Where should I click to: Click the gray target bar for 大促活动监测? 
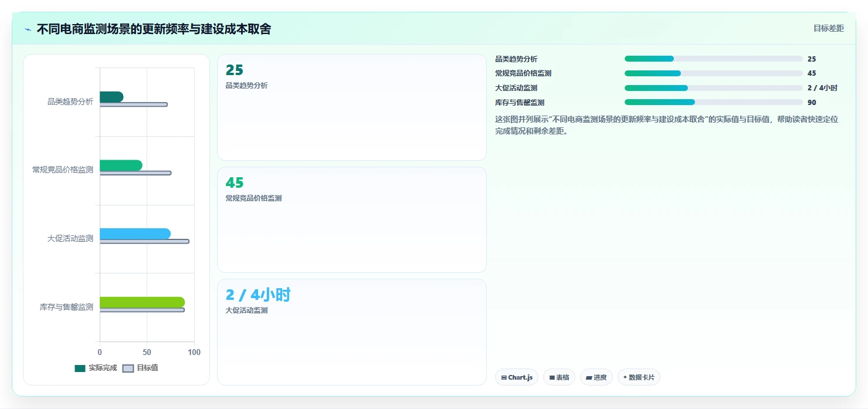click(x=144, y=241)
